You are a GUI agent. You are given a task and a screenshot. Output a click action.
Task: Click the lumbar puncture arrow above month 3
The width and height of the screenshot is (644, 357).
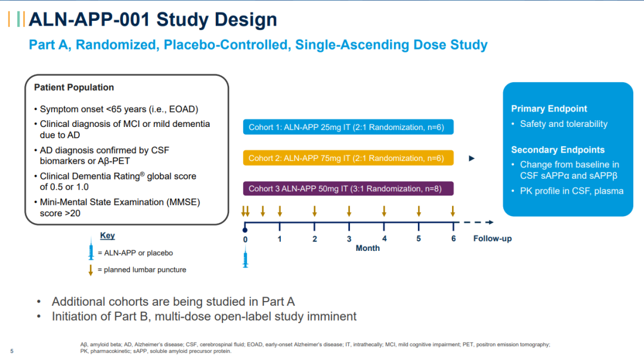coord(349,211)
